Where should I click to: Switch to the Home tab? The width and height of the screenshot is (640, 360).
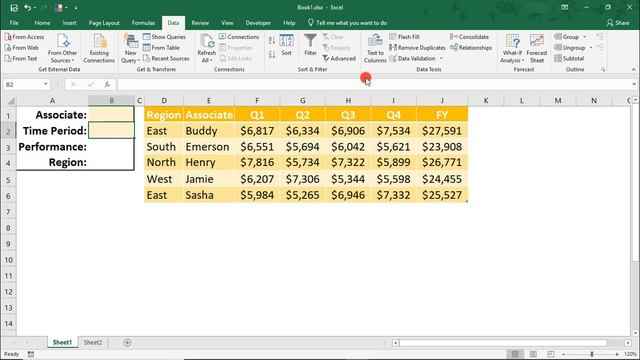(42, 23)
